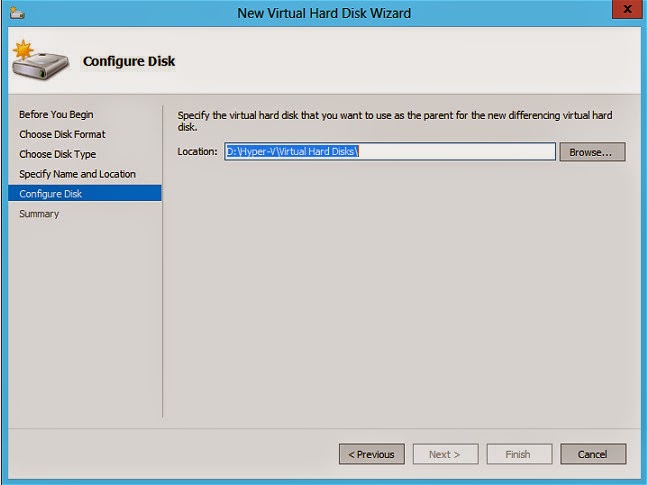This screenshot has width=647, height=485.
Task: Click the window title text in the title bar
Action: pos(324,13)
